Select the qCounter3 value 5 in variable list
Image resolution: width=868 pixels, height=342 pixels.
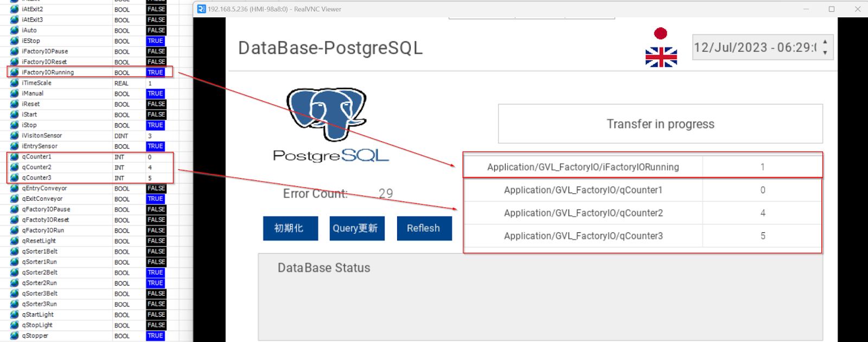tap(150, 178)
